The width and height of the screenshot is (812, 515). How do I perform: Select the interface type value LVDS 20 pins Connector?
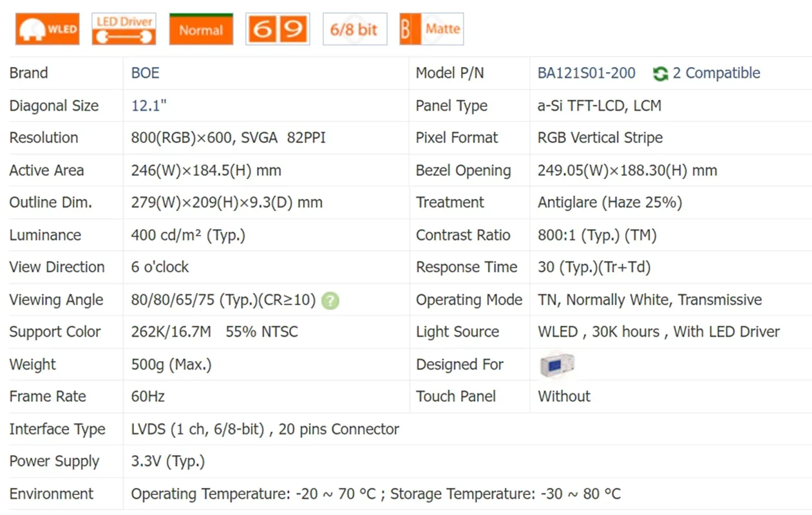pos(265,429)
